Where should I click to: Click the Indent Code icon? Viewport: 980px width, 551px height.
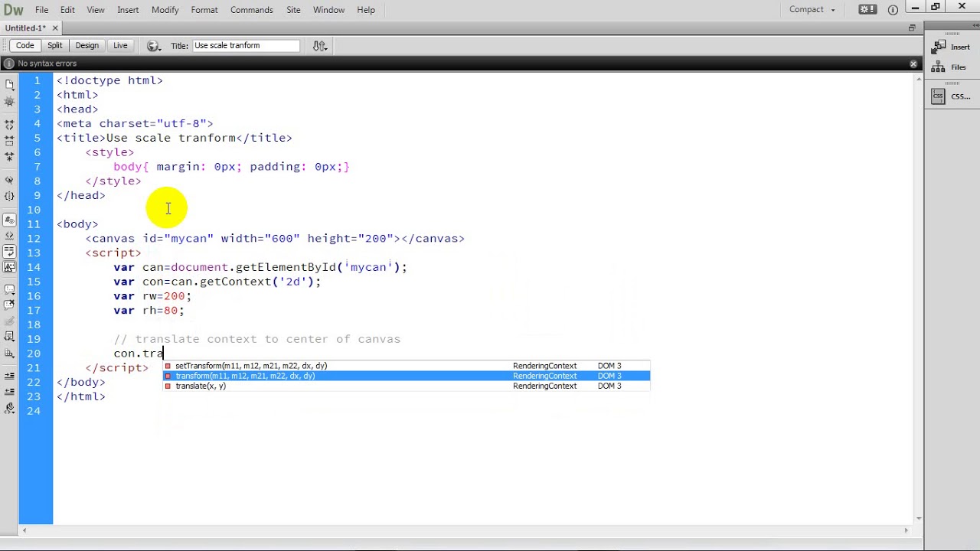9,377
